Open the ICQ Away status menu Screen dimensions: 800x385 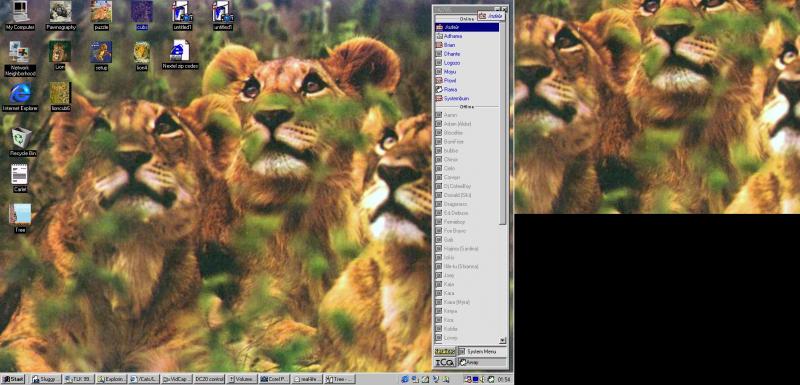(482, 362)
